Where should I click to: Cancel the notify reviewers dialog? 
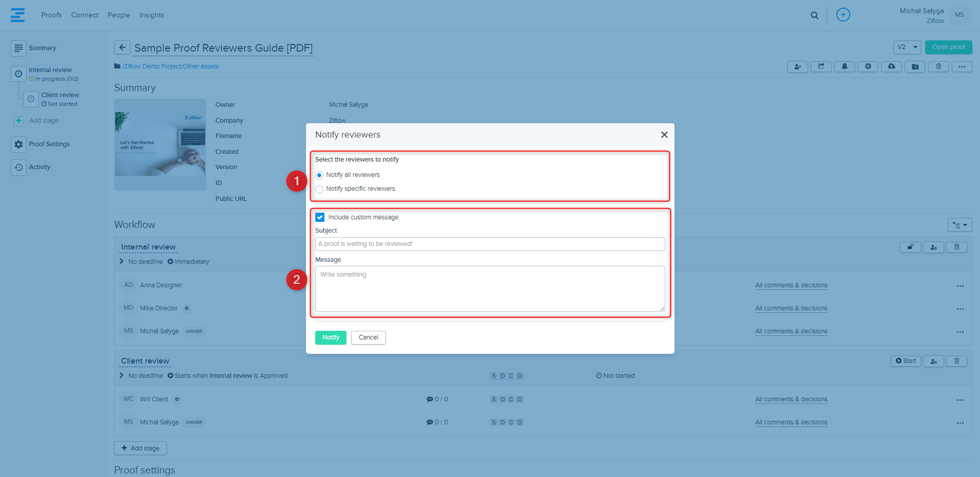(x=368, y=337)
